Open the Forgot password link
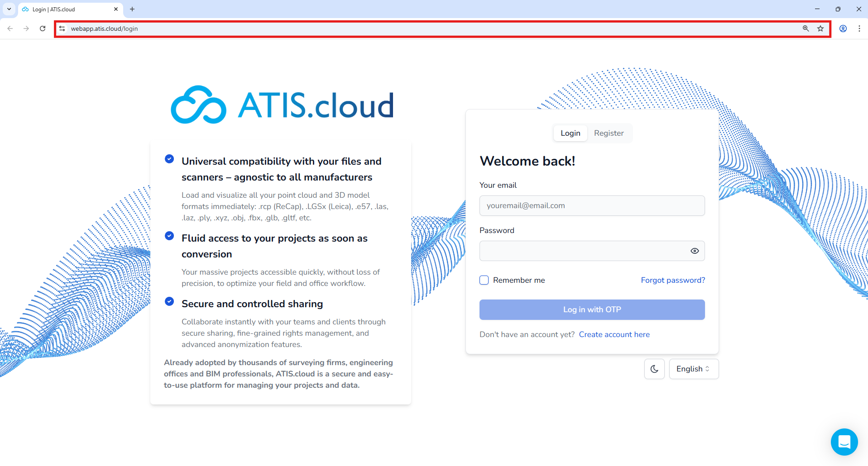Image resolution: width=868 pixels, height=466 pixels. click(x=673, y=280)
